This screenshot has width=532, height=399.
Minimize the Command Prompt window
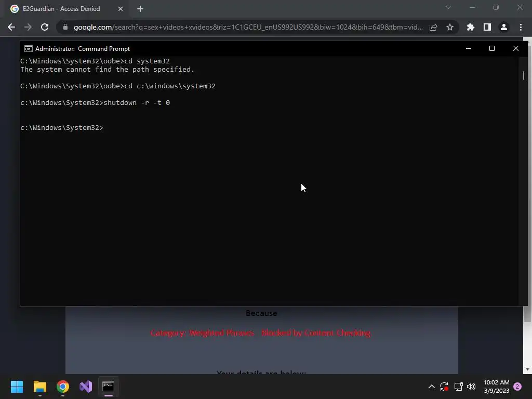(x=469, y=48)
